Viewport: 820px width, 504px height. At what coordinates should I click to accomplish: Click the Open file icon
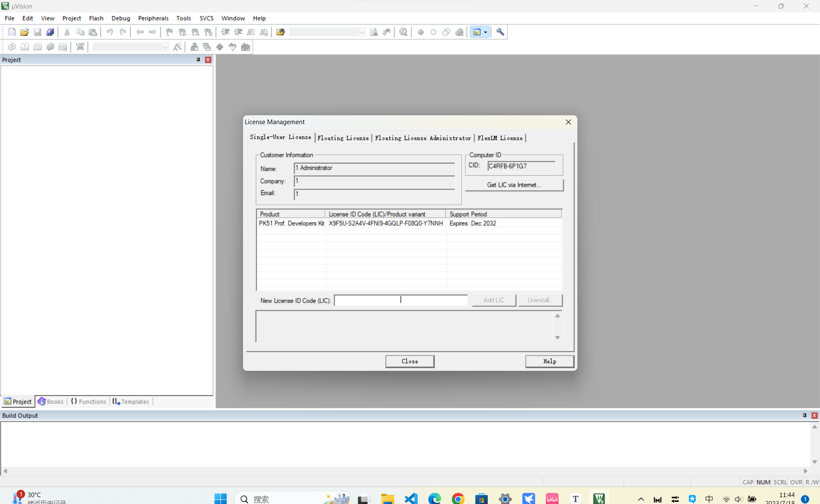(24, 32)
